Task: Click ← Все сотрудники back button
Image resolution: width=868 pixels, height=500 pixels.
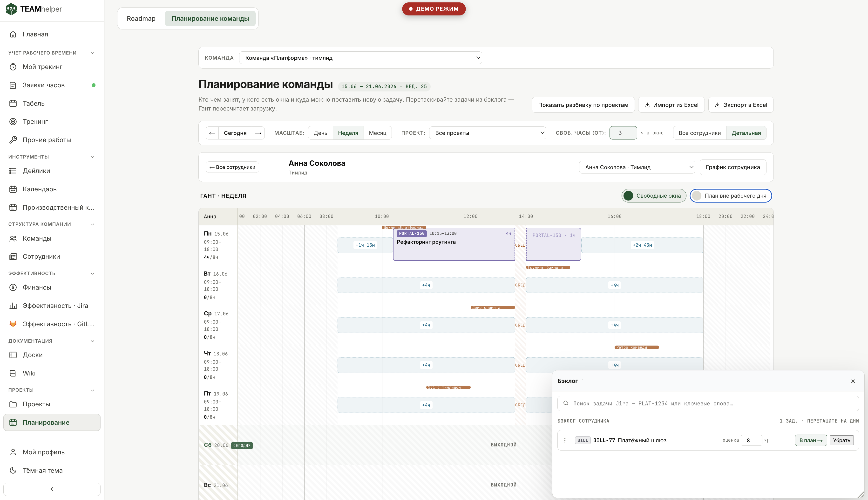Action: coord(232,167)
